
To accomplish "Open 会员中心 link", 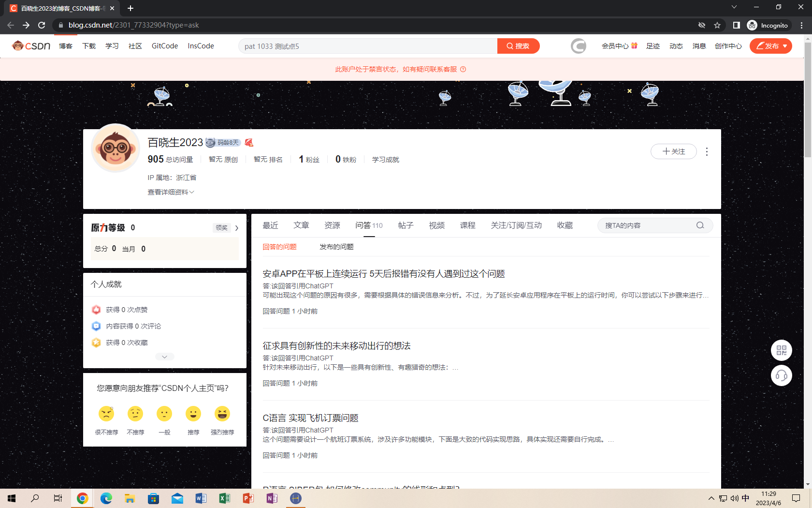I will [x=619, y=46].
